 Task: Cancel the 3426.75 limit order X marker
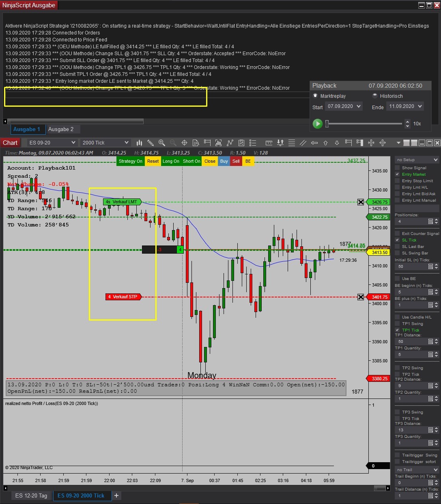(x=361, y=202)
